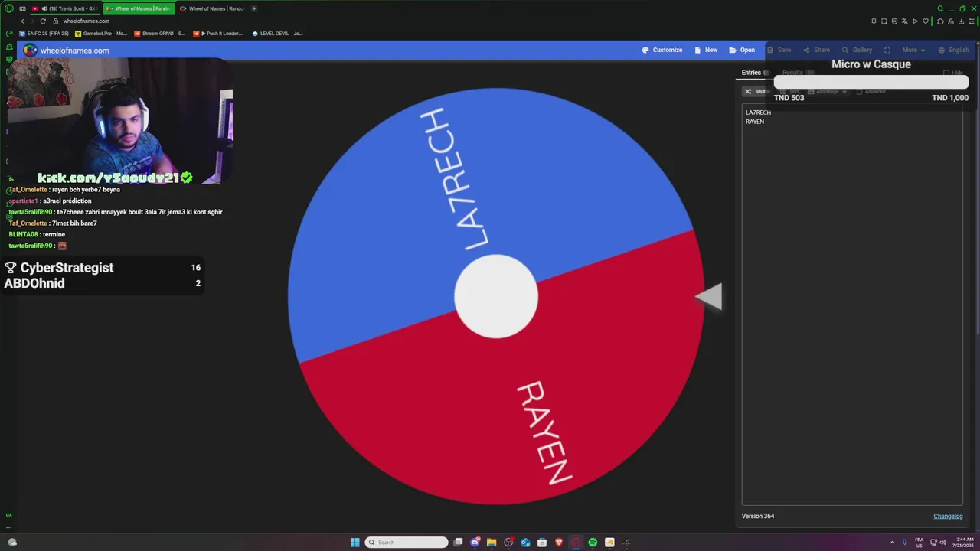Shuffle the wheel entries
The height and width of the screenshot is (551, 980).
click(x=756, y=91)
